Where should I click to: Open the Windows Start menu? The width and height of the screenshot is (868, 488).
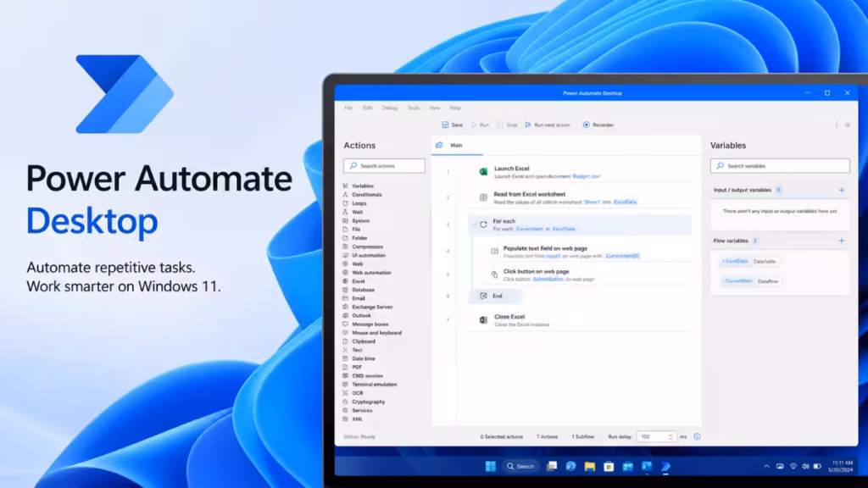coord(491,467)
